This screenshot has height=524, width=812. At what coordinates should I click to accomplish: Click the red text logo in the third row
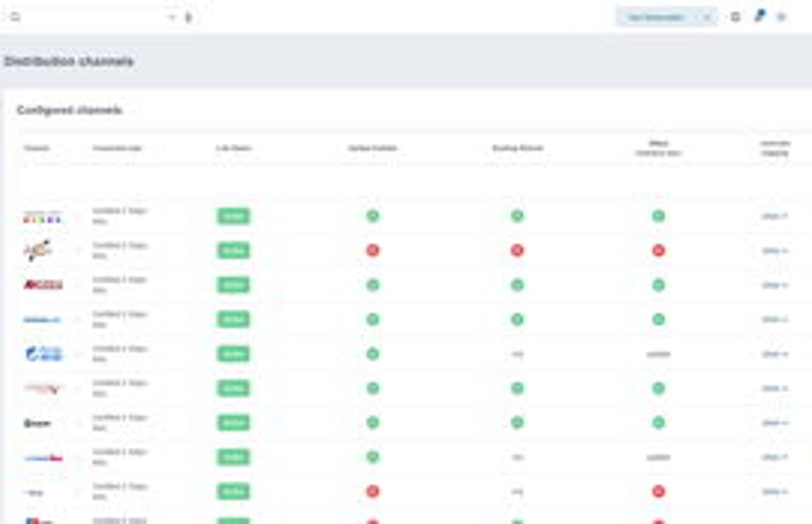43,285
